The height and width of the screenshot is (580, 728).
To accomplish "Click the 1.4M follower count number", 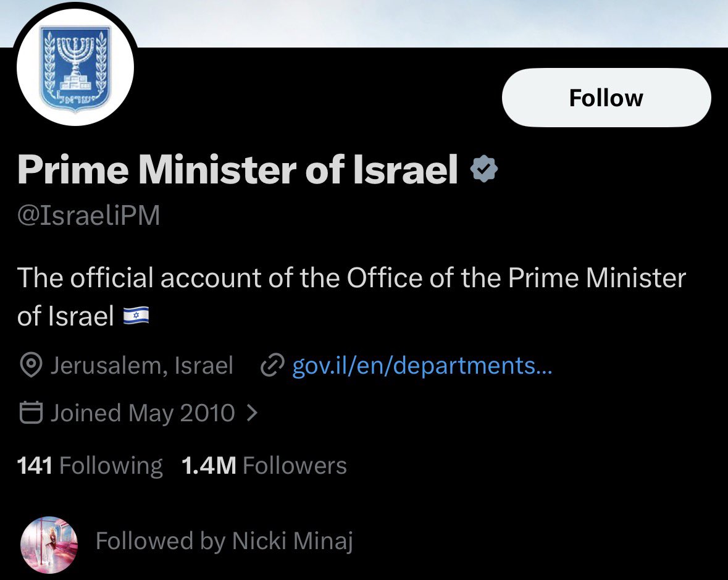I will (209, 465).
